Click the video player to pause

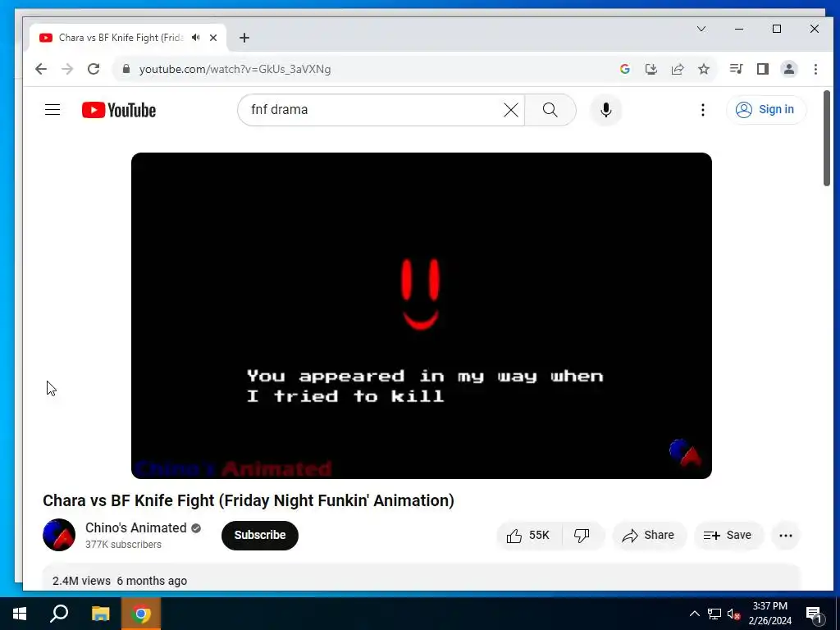(x=422, y=316)
